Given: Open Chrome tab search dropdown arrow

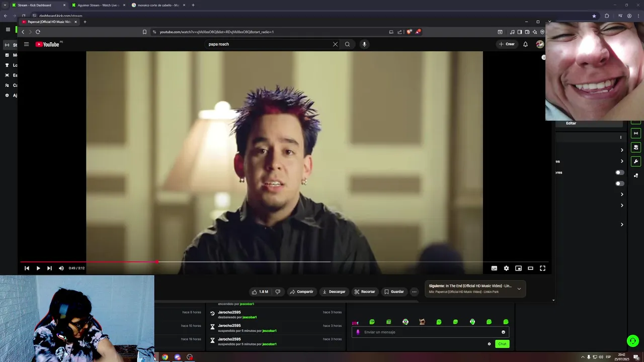Looking at the screenshot, I should [5, 5].
